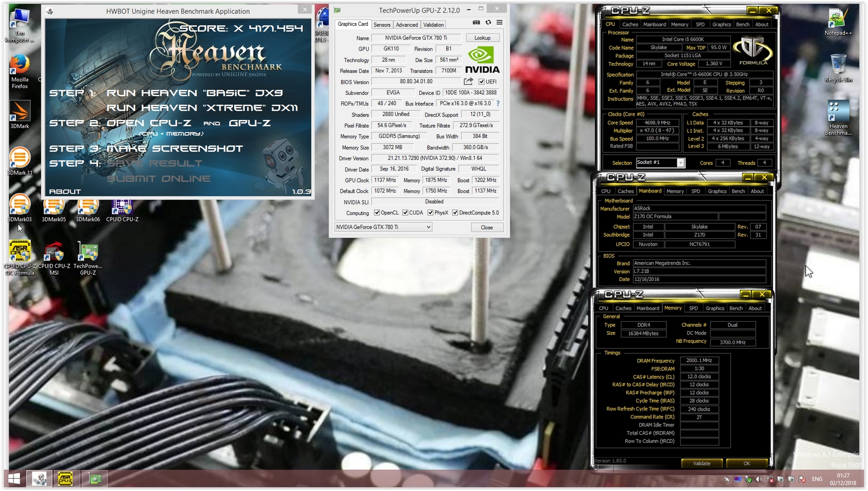Open the Socket #1 selection dropdown in CPU-Z
This screenshot has height=491, width=868.
tap(660, 162)
